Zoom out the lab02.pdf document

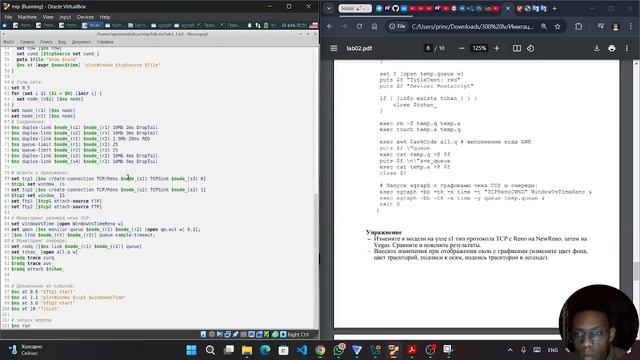[461, 48]
